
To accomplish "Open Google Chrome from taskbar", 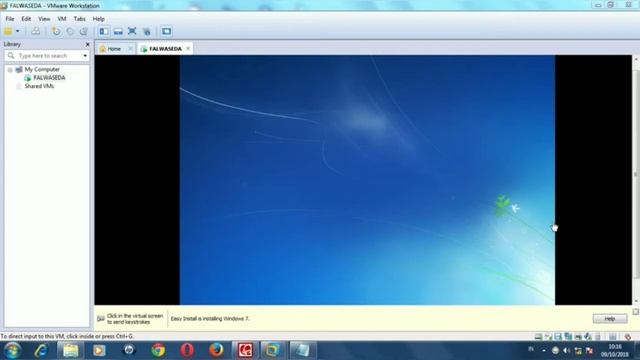I will (x=158, y=350).
